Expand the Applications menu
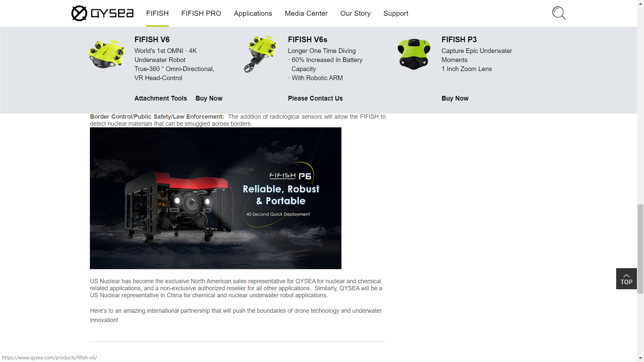644x362 pixels. click(x=253, y=13)
